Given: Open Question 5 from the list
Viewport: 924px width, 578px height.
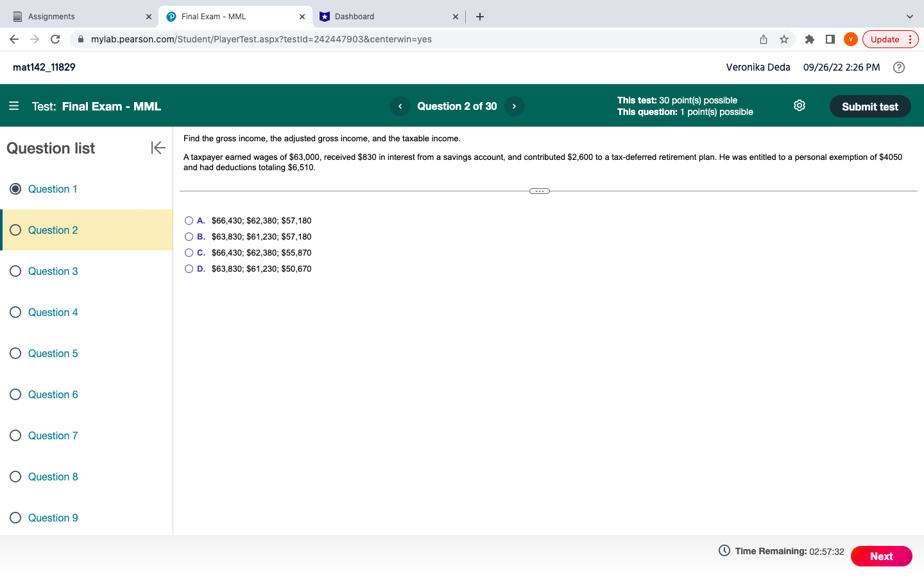Looking at the screenshot, I should pyautogui.click(x=53, y=353).
